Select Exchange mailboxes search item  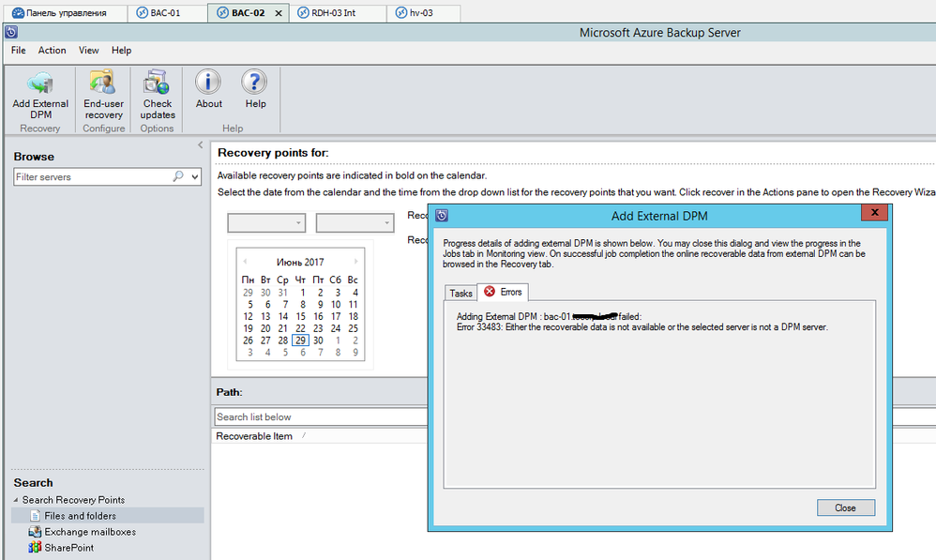(x=90, y=531)
